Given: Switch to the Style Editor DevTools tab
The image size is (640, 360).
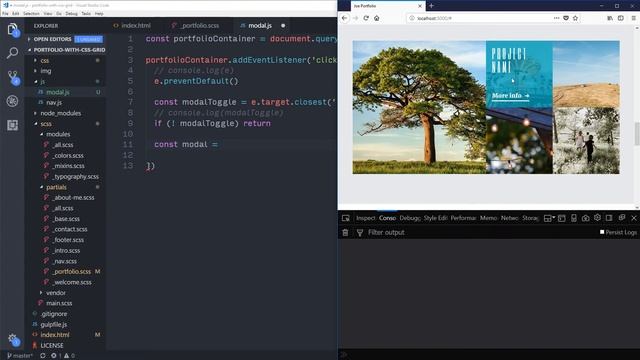Looking at the screenshot, I should [435, 218].
